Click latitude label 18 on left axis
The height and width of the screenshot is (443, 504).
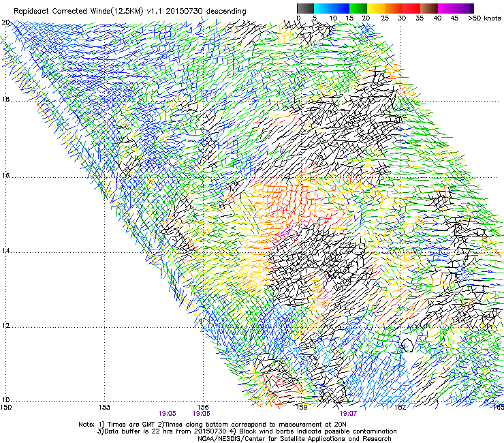tap(5, 99)
